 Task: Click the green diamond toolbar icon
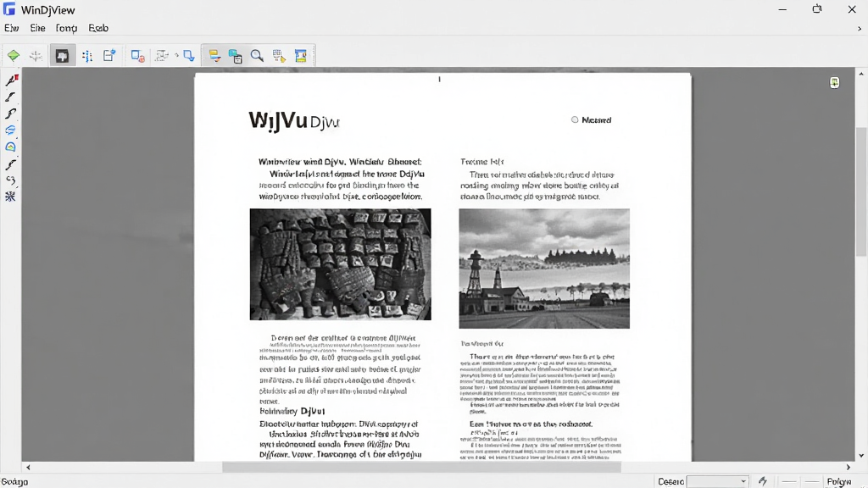(14, 55)
